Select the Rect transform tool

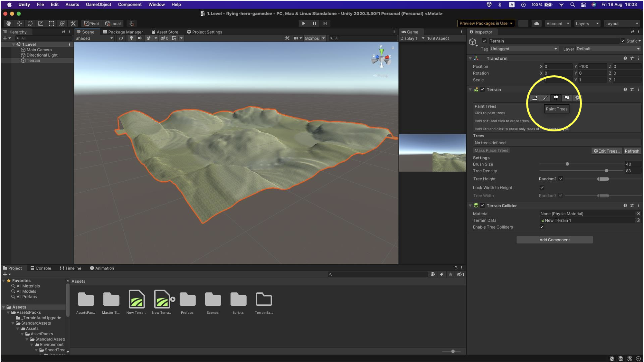[52, 24]
